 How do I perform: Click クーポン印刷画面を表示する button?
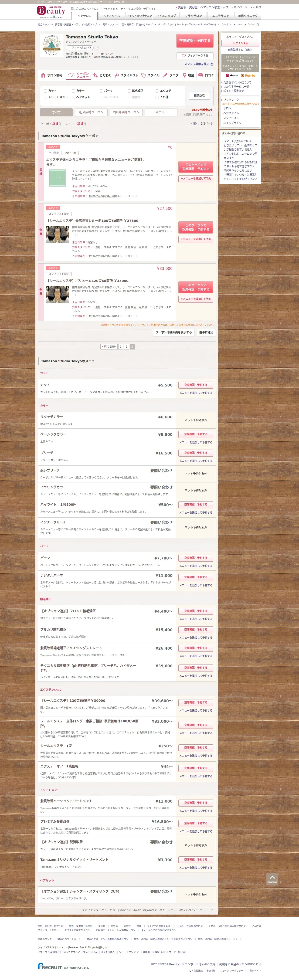click(x=173, y=332)
